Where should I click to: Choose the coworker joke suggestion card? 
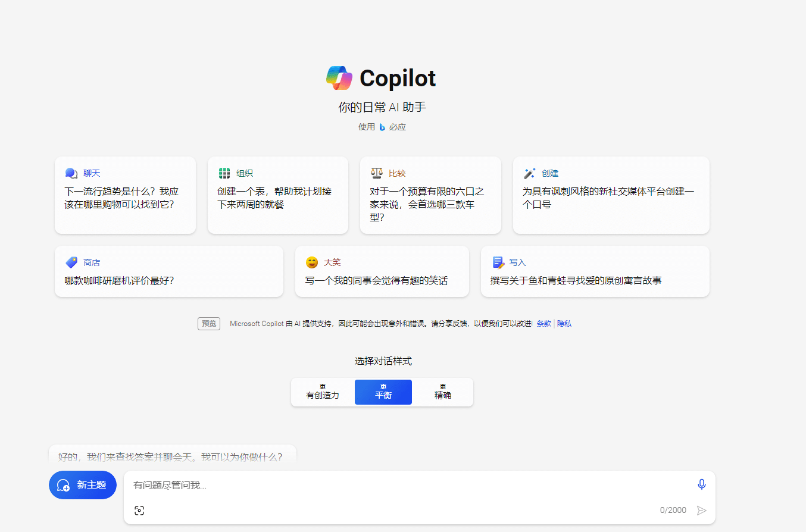point(382,271)
